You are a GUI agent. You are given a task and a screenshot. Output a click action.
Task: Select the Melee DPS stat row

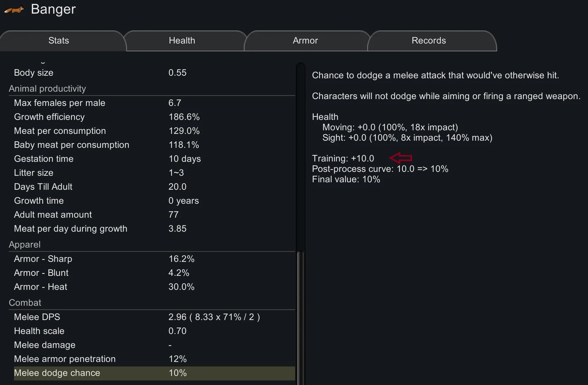click(154, 317)
